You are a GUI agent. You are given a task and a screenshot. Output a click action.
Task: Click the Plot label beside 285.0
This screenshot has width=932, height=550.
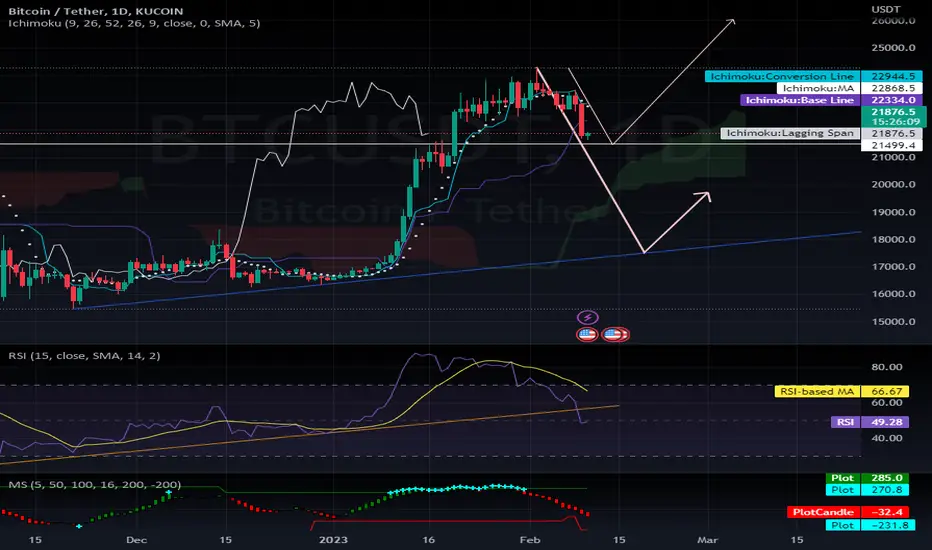pos(842,478)
